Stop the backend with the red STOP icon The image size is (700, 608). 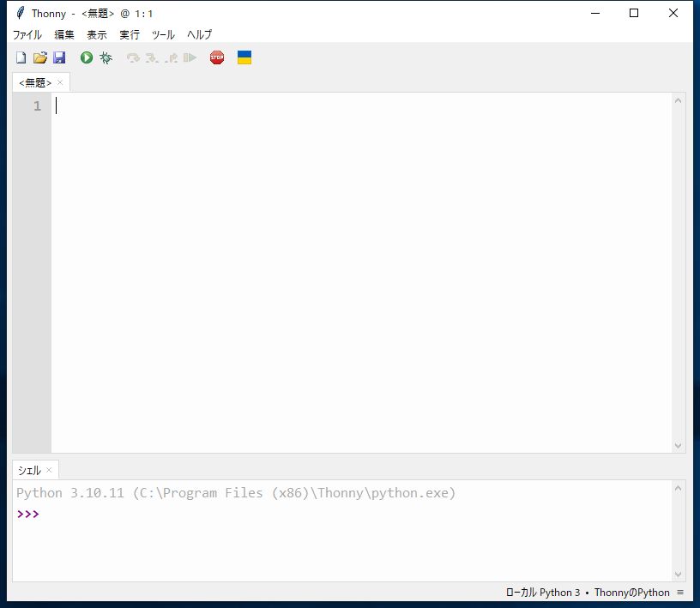217,57
